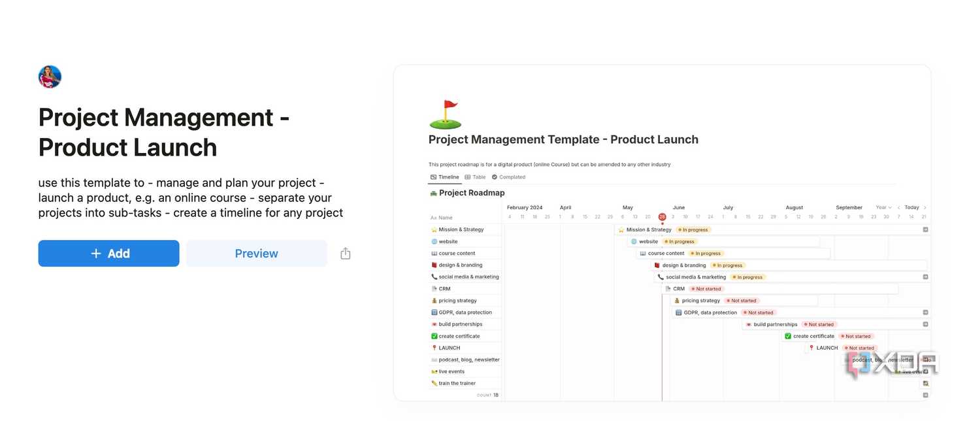980x421 pixels.
Task: Click the design & branding timeline bar
Action: pyautogui.click(x=789, y=265)
